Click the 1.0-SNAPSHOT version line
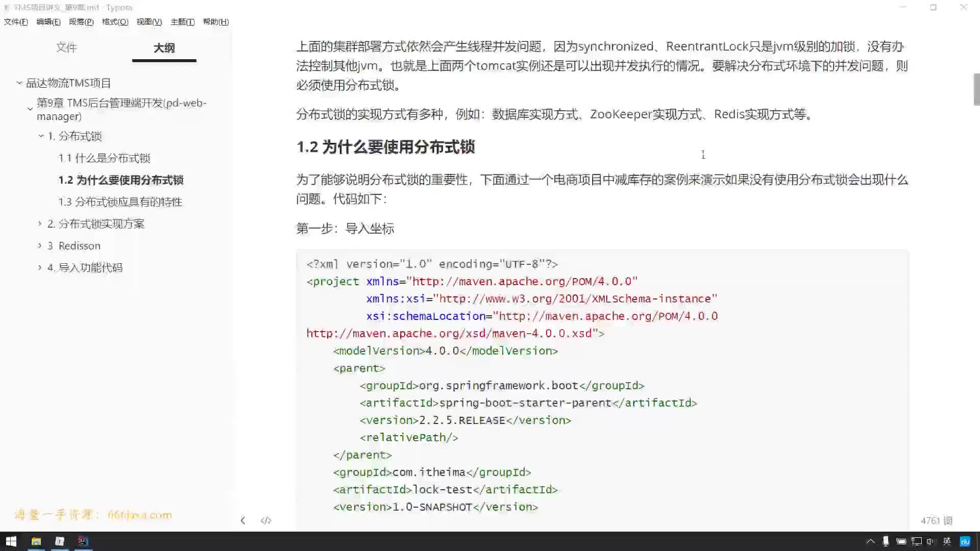 click(435, 507)
